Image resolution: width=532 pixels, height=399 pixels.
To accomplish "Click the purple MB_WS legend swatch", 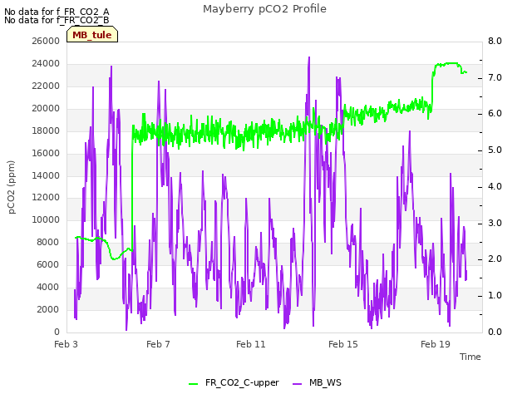I will 297,384.
